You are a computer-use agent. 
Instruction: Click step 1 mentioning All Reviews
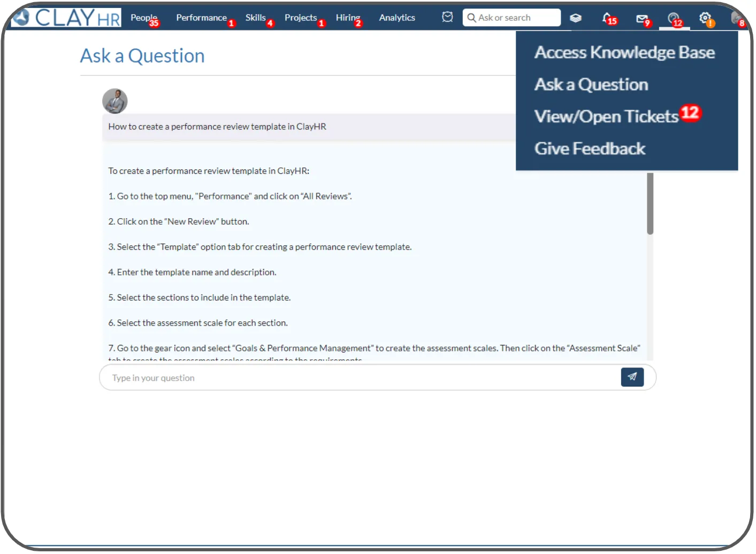(230, 196)
